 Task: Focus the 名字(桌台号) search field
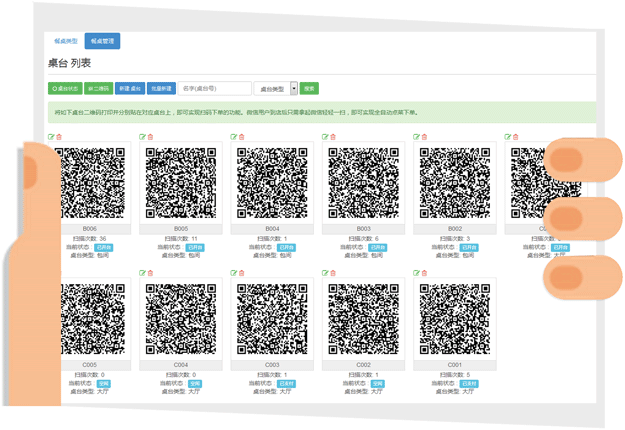pyautogui.click(x=214, y=88)
